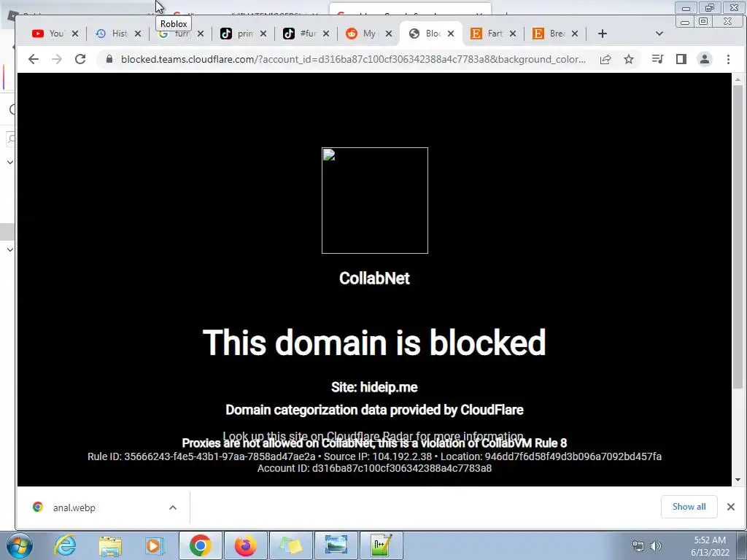The image size is (747, 560).
Task: Close the History tab
Action: 138,34
